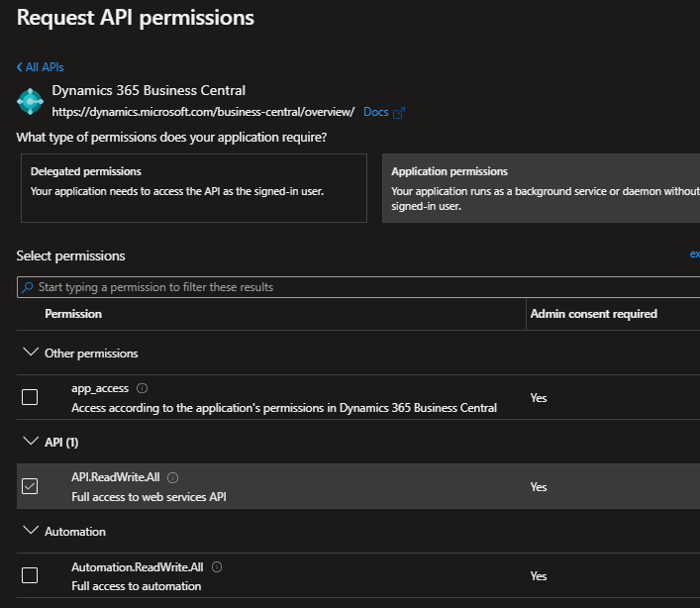Collapse the Automation group
Viewport: 700px width, 608px height.
coord(31,531)
